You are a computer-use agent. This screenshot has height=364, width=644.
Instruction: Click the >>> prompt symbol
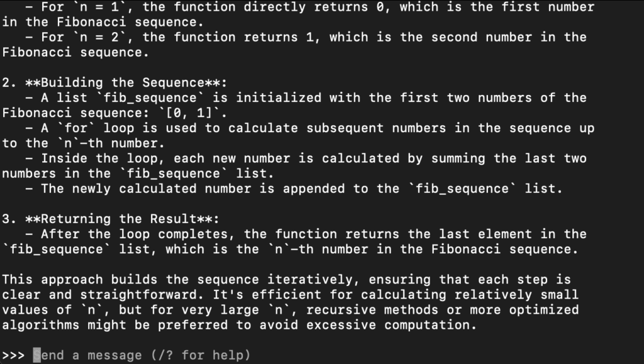(x=13, y=355)
